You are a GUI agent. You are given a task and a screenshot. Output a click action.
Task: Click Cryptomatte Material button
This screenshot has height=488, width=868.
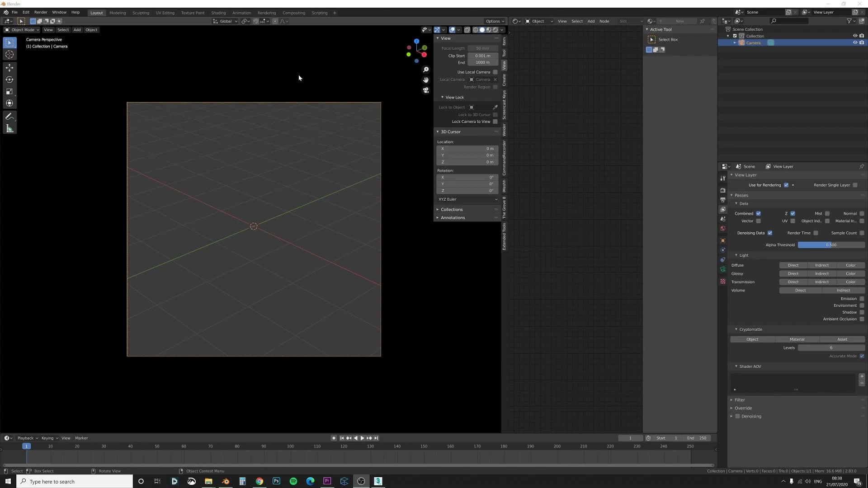point(797,339)
